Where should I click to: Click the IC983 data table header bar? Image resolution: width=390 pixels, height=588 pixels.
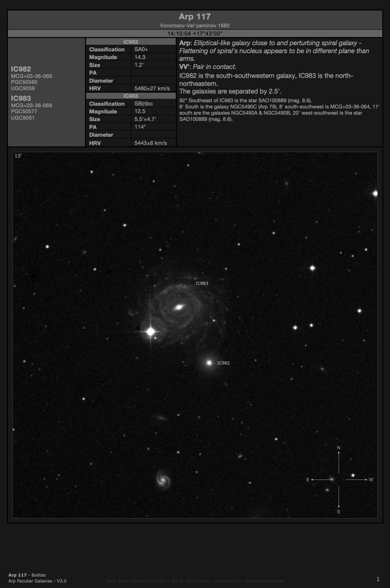[x=131, y=96]
